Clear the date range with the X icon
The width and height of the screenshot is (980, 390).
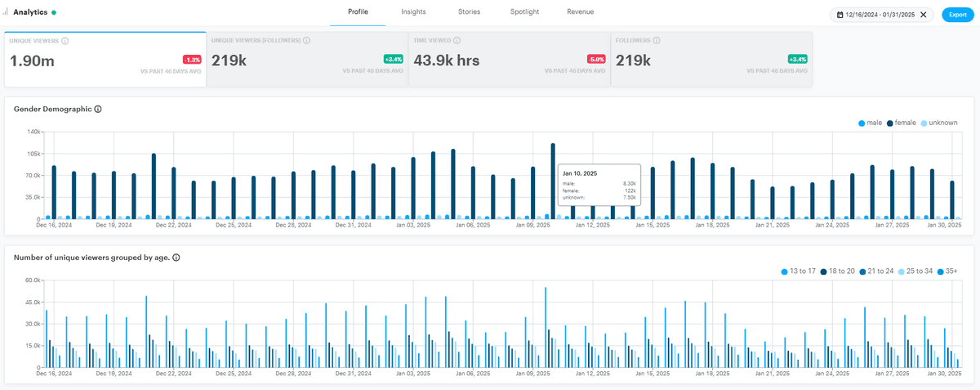point(924,15)
